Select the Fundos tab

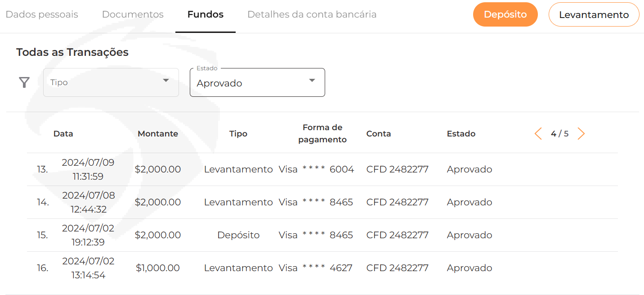(x=206, y=14)
